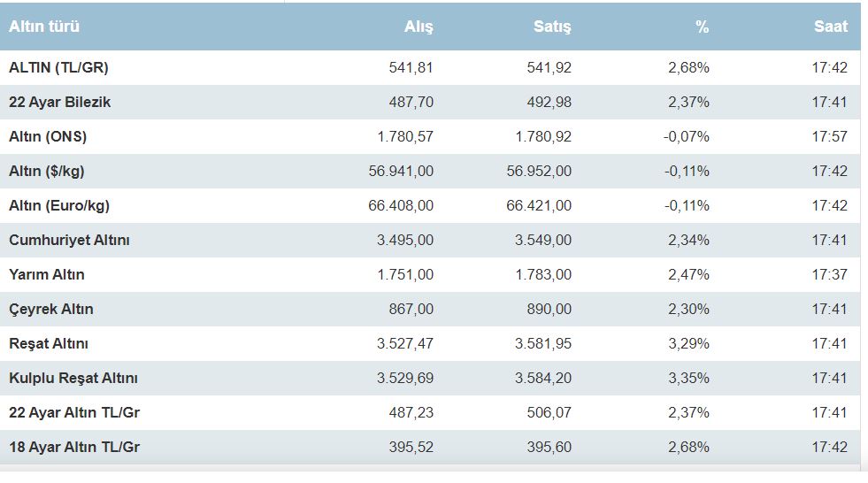
Task: Click the Alış column header
Action: click(x=419, y=27)
